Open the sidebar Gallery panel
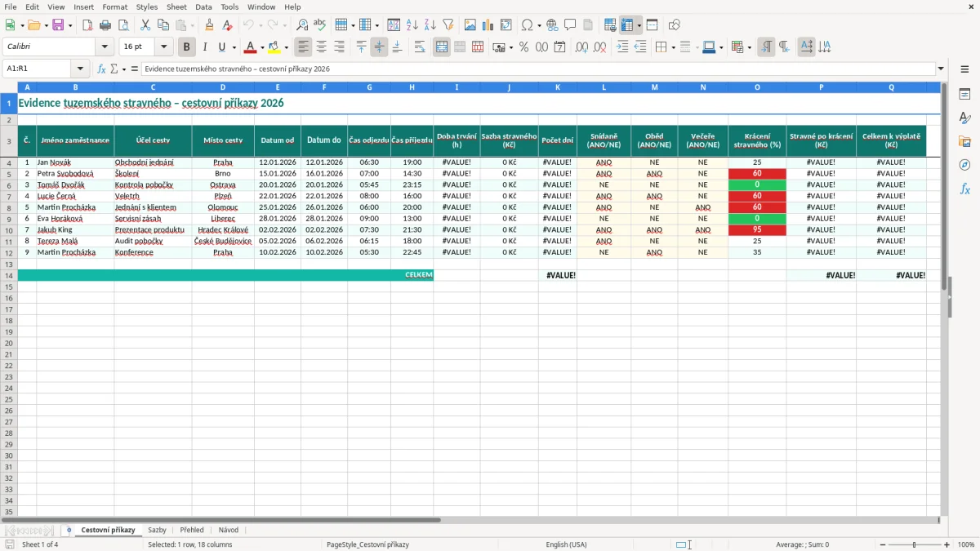The height and width of the screenshot is (551, 980). pyautogui.click(x=964, y=141)
